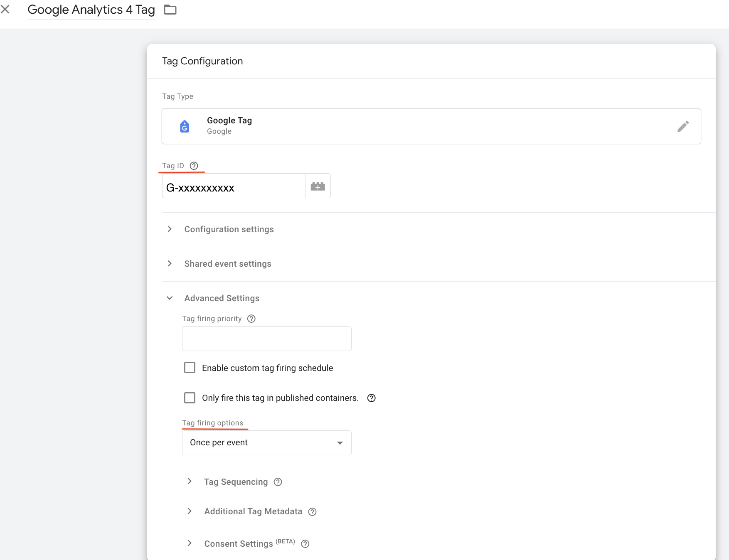Expand Configuration settings section

[229, 229]
